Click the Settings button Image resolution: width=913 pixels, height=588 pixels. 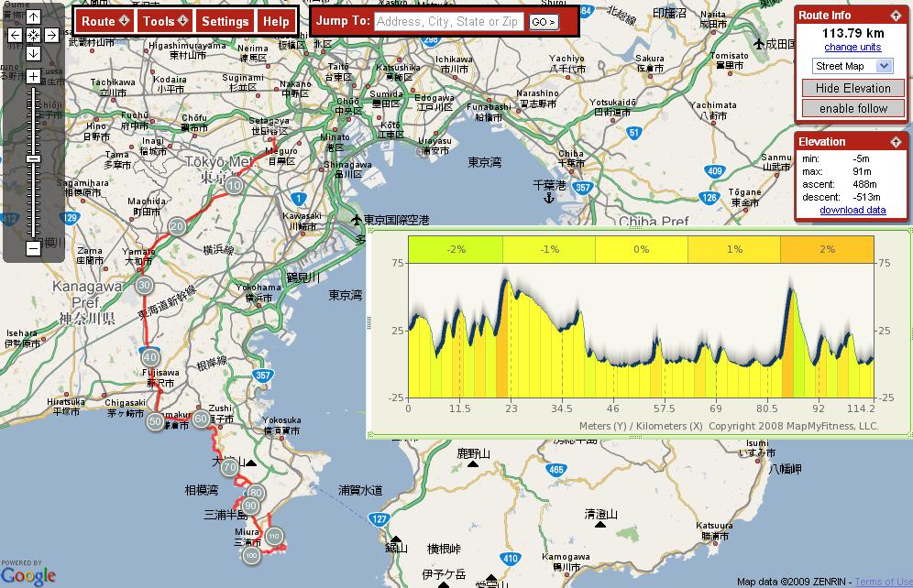pos(225,21)
